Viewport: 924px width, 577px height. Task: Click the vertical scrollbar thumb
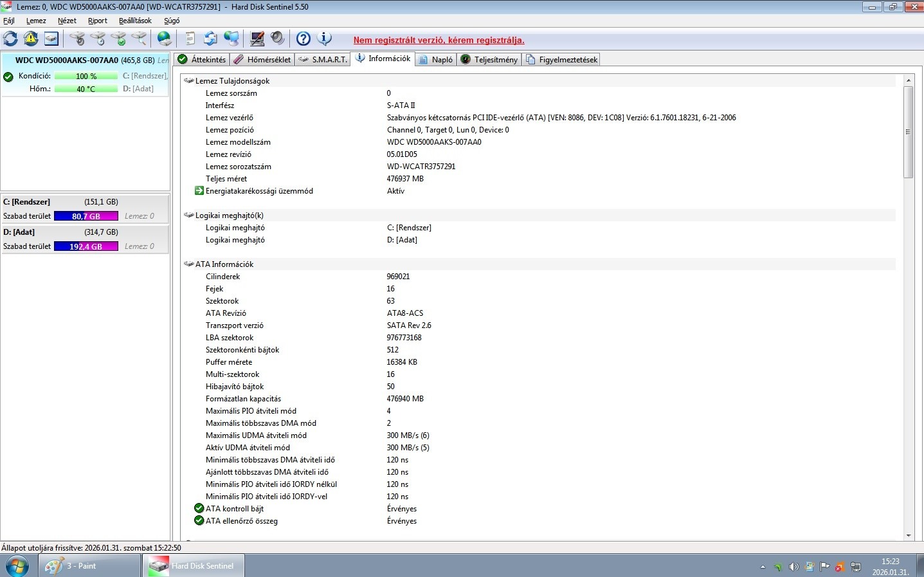coord(909,132)
